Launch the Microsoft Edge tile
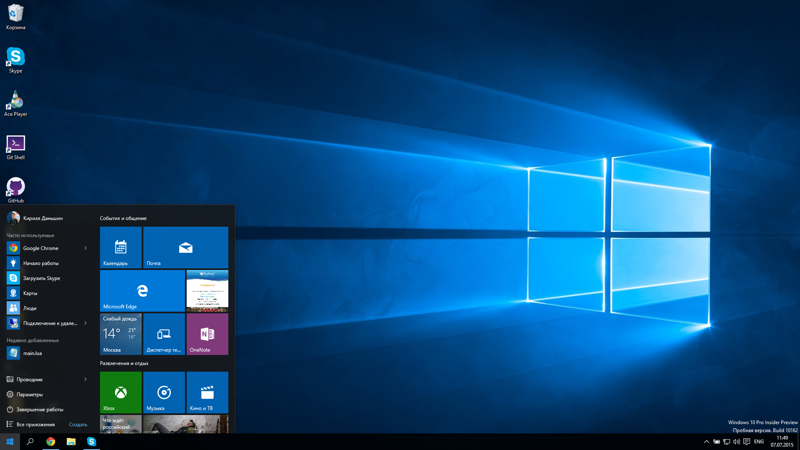 142,291
